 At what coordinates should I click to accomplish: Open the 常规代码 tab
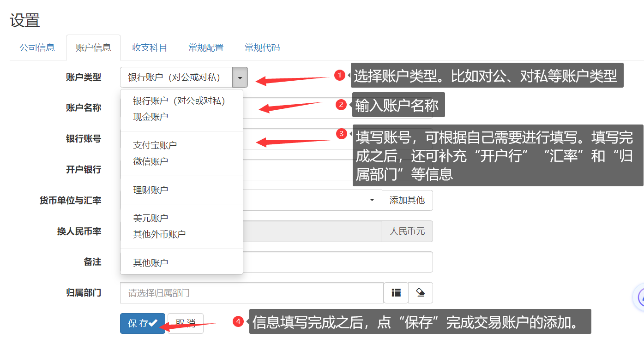click(262, 47)
